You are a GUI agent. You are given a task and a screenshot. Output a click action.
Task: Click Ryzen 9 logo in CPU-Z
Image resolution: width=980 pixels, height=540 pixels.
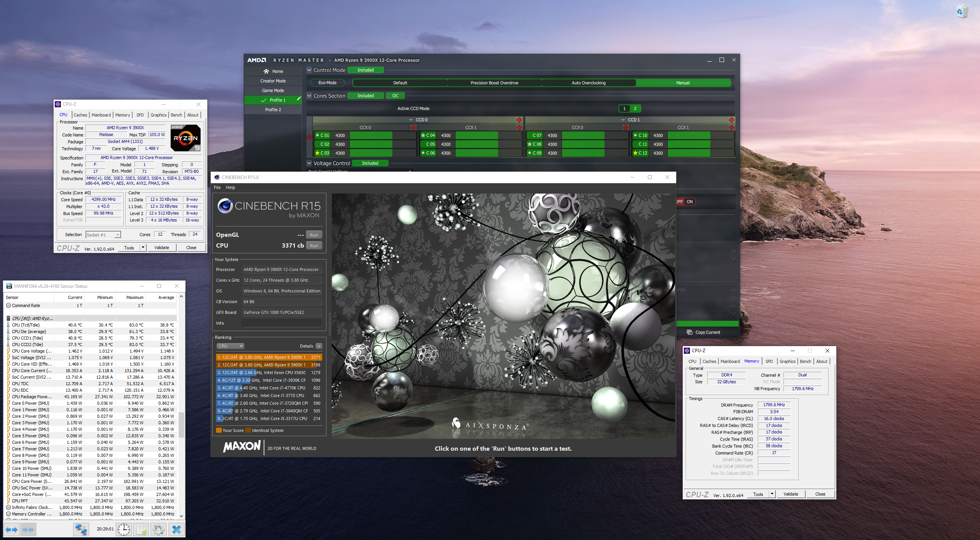(x=186, y=138)
